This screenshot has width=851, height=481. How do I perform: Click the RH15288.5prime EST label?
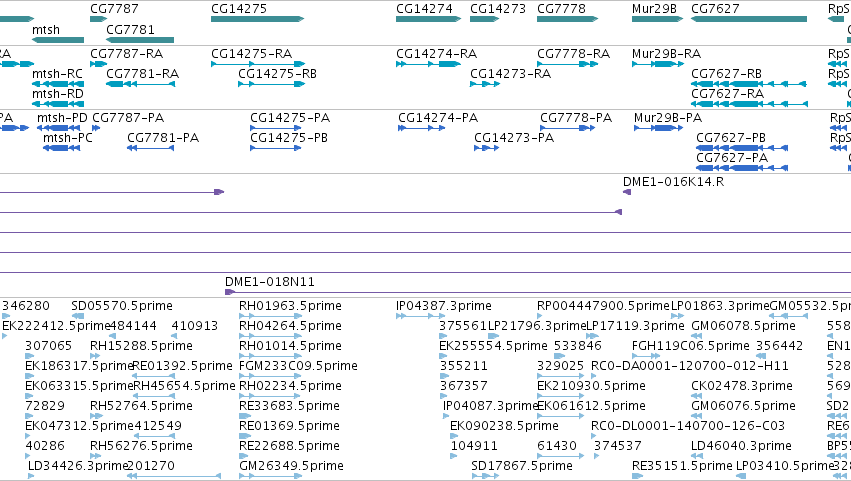[x=141, y=346]
